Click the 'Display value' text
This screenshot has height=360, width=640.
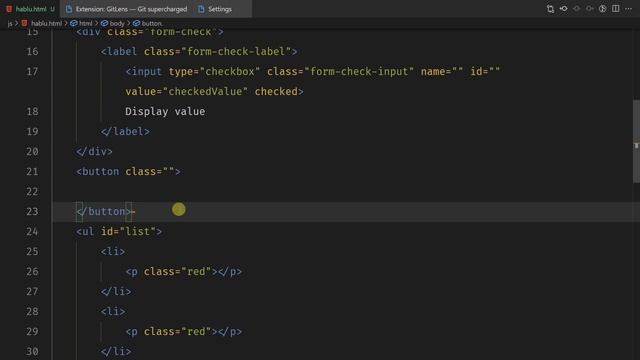(165, 111)
